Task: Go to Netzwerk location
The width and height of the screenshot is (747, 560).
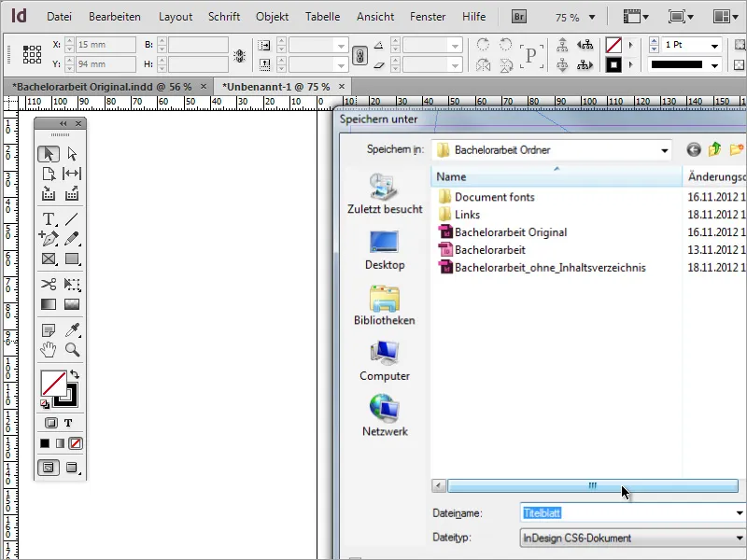Action: click(x=385, y=415)
